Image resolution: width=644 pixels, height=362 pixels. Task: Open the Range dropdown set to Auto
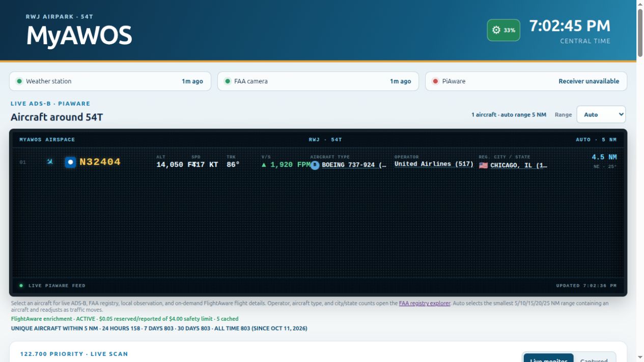[601, 114]
